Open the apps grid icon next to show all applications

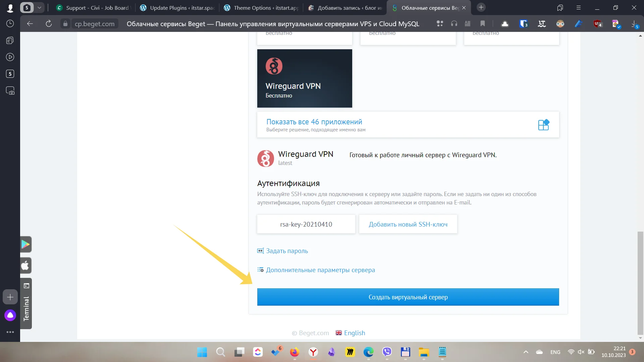coord(543,125)
